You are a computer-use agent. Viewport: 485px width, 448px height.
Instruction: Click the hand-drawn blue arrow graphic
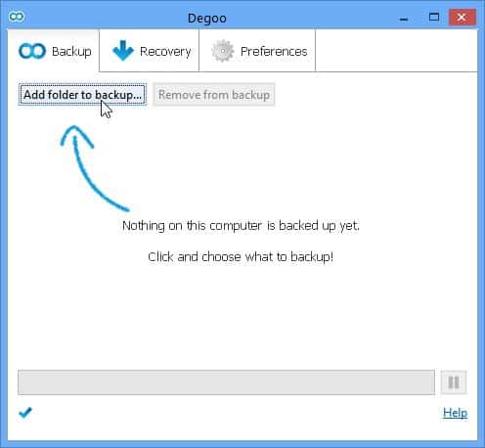point(93,168)
